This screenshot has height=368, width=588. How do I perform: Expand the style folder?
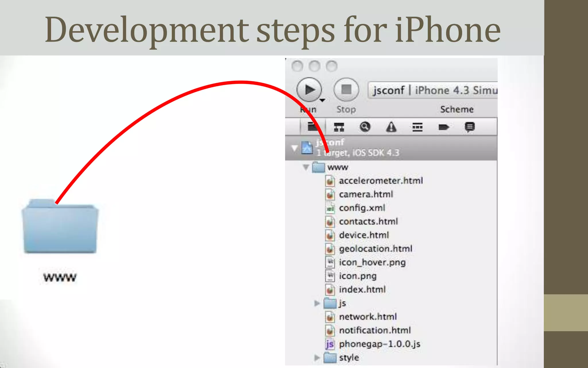[x=317, y=358]
